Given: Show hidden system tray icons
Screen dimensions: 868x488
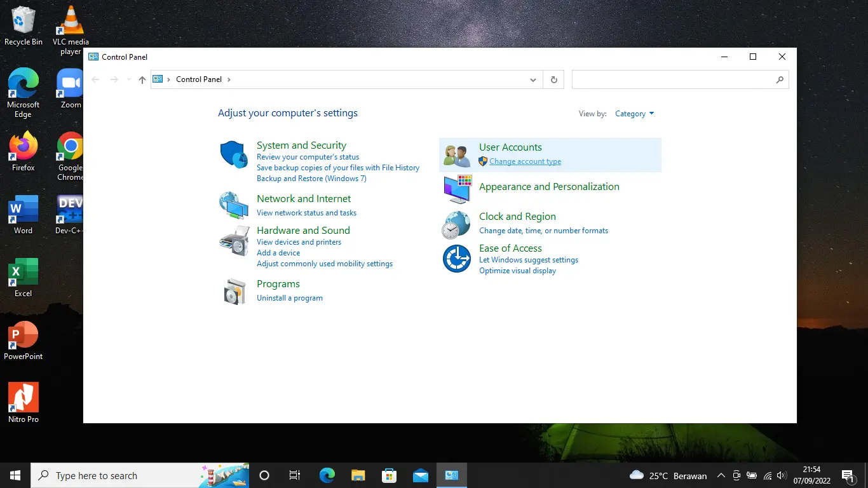Looking at the screenshot, I should pos(721,475).
